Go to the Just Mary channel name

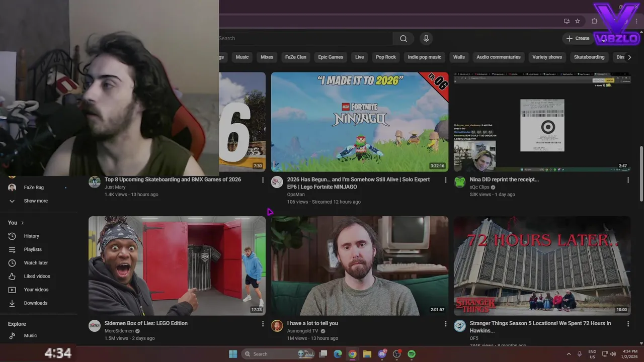[115, 187]
